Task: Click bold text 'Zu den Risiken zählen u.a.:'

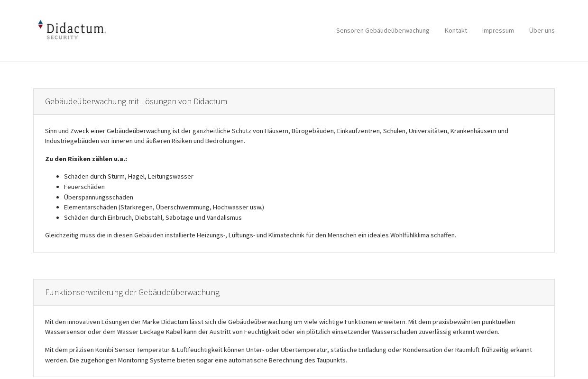Action: tap(86, 159)
